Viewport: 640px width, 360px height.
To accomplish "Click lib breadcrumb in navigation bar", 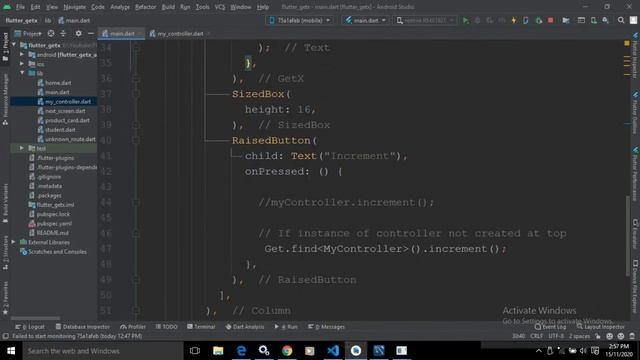I will (x=48, y=20).
